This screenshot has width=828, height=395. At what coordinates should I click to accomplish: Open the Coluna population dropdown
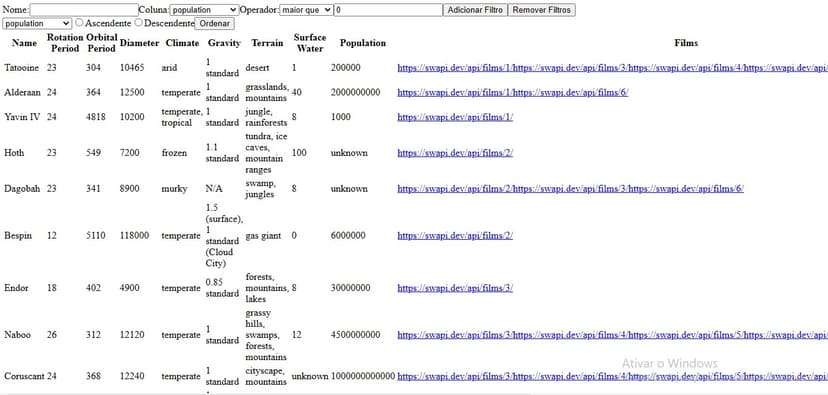point(204,10)
